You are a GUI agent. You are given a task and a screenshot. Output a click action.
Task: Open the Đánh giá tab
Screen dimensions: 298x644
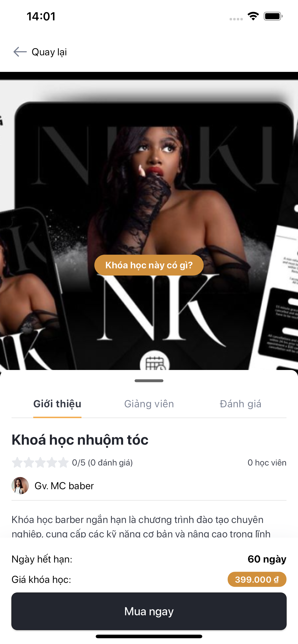coord(240,404)
